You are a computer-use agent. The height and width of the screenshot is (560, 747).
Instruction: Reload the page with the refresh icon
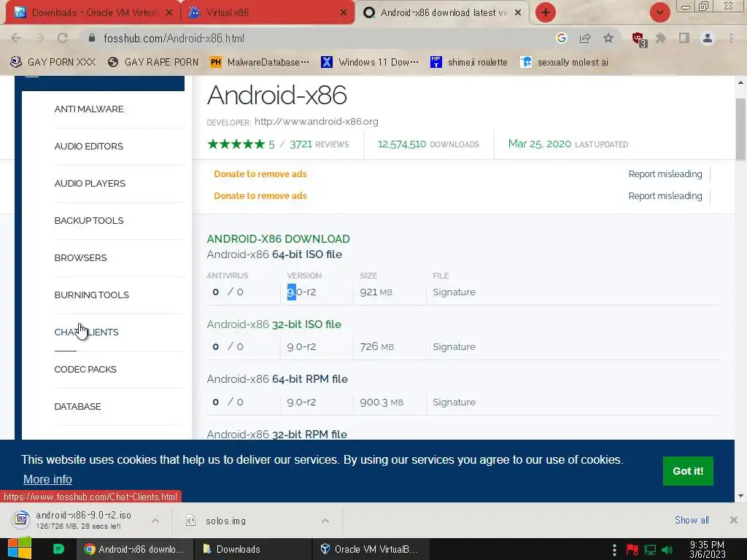(x=63, y=38)
